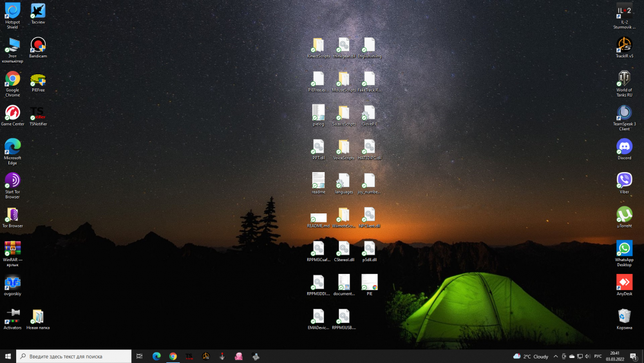The height and width of the screenshot is (363, 644).
Task: Click the taskbar search box
Action: (x=74, y=357)
